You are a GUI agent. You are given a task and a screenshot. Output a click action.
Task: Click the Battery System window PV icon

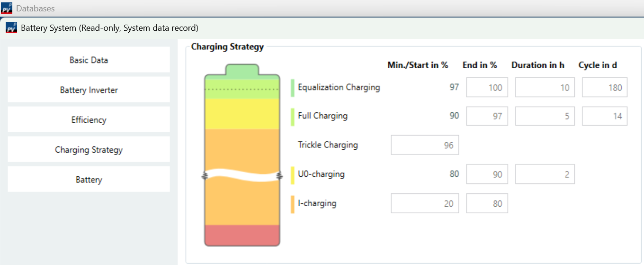point(11,28)
